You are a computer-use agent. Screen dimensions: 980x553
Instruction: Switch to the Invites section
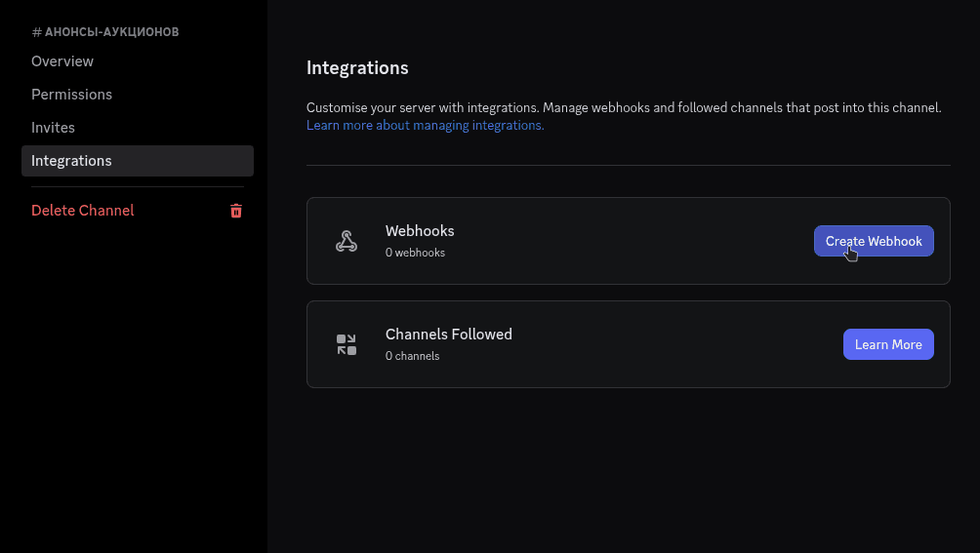53,128
